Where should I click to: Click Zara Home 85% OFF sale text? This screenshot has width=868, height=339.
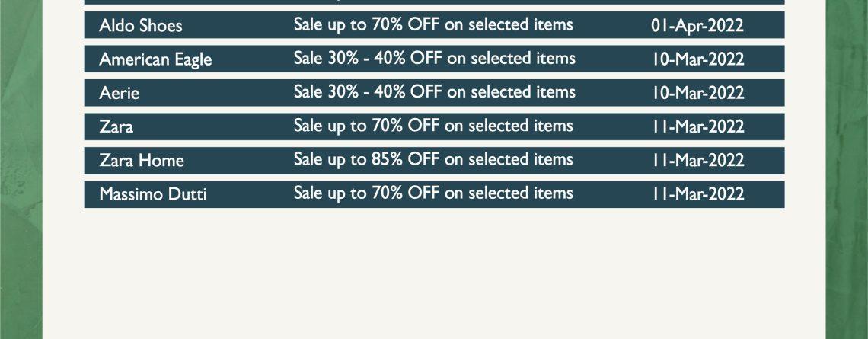coord(433,160)
